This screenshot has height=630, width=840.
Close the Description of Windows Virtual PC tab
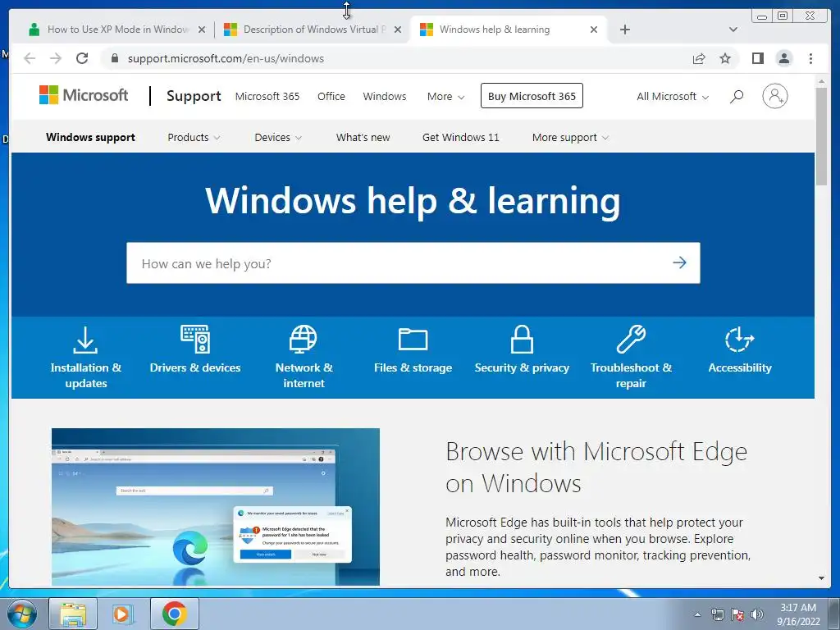pyautogui.click(x=398, y=30)
